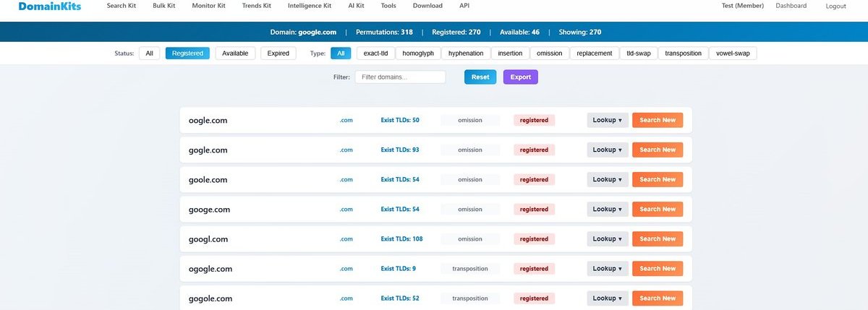
Task: Click the goole.com domain name
Action: tap(208, 179)
